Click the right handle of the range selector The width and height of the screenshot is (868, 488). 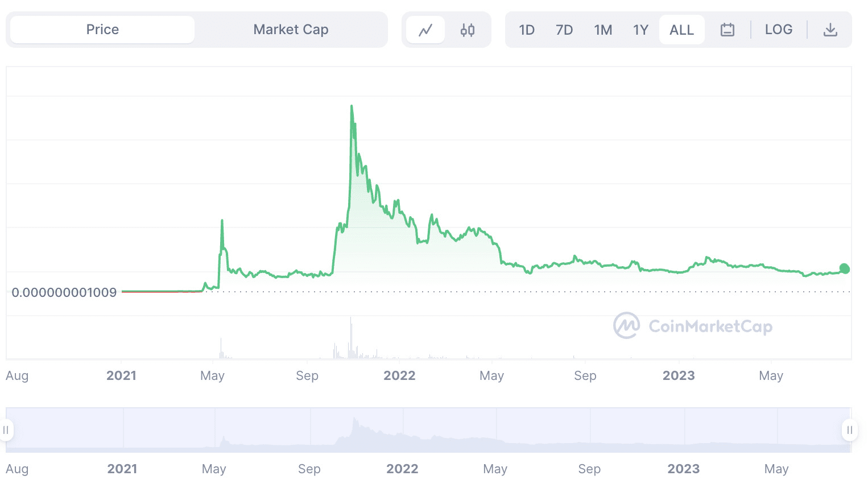coord(849,430)
